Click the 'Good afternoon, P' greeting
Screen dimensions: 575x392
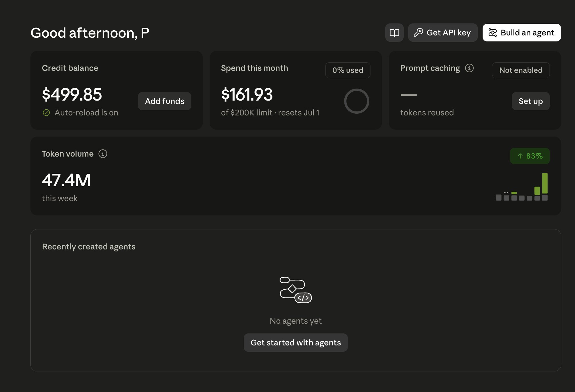90,33
